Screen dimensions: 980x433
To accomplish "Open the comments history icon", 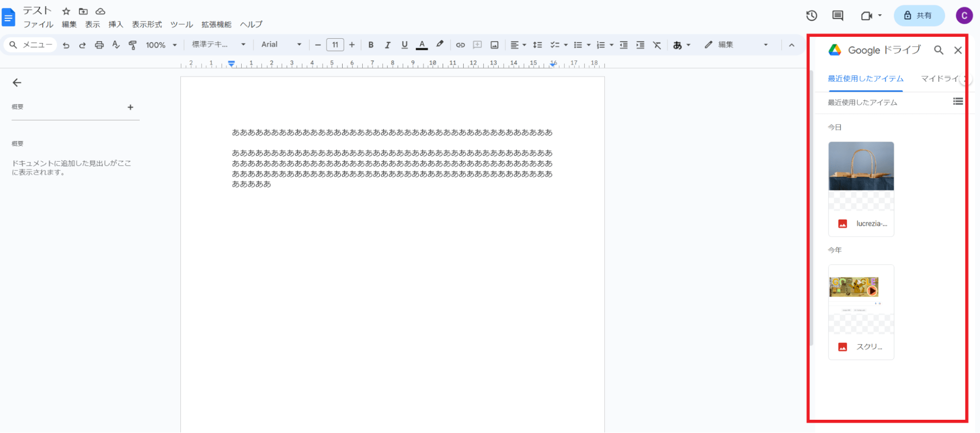I will click(x=837, y=16).
